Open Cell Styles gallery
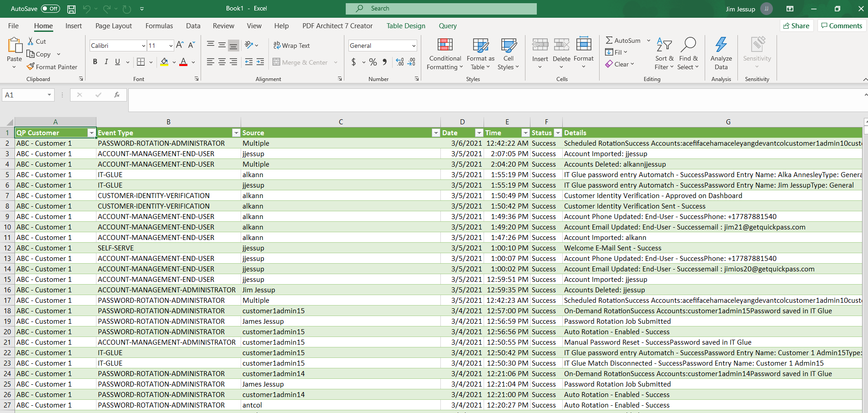 pyautogui.click(x=509, y=54)
